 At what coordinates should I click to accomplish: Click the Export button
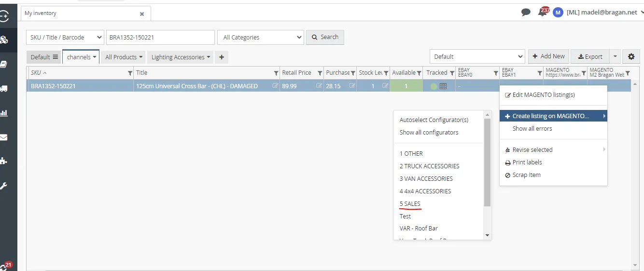click(590, 56)
